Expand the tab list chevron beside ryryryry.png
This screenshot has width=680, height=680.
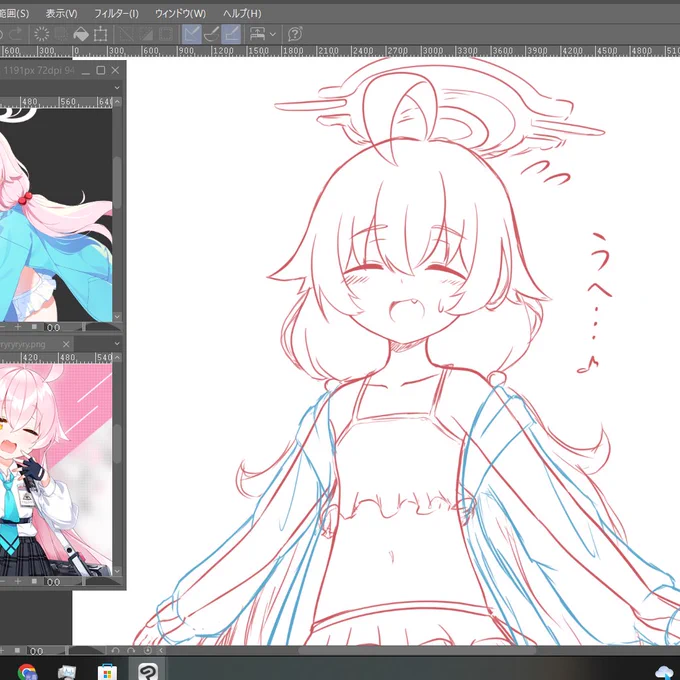[117, 343]
